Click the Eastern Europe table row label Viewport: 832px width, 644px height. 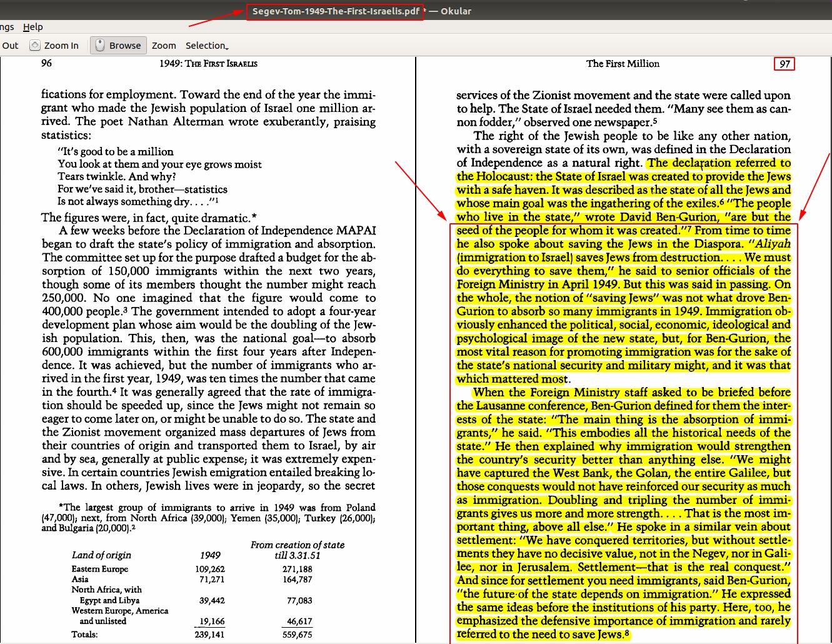coord(99,569)
